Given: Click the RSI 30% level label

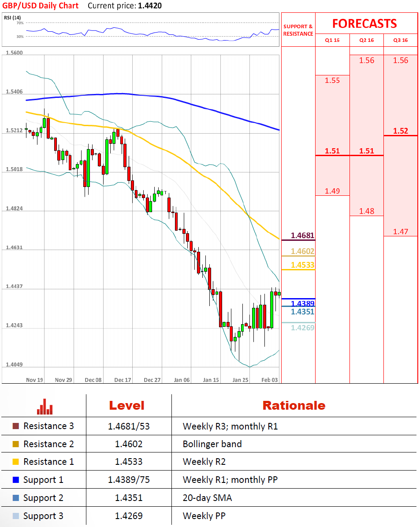Looking at the screenshot, I should tap(20, 37).
